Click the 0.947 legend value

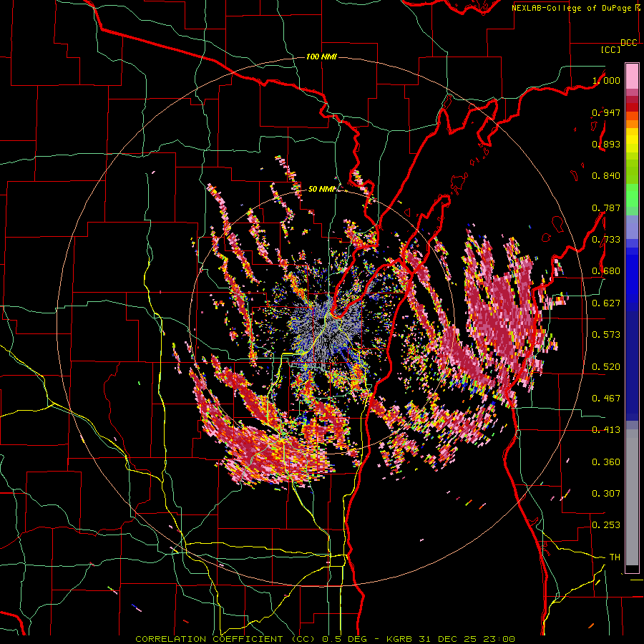tap(606, 112)
